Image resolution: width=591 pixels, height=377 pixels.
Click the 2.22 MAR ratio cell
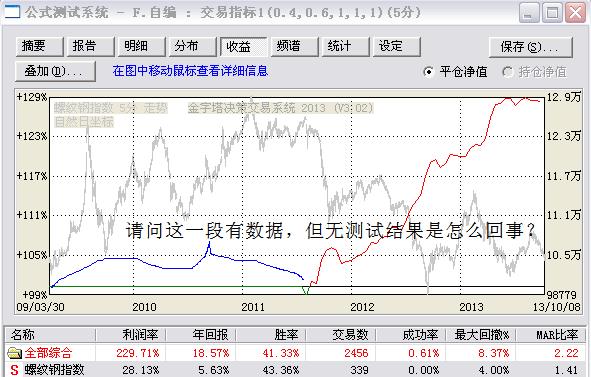pos(566,353)
